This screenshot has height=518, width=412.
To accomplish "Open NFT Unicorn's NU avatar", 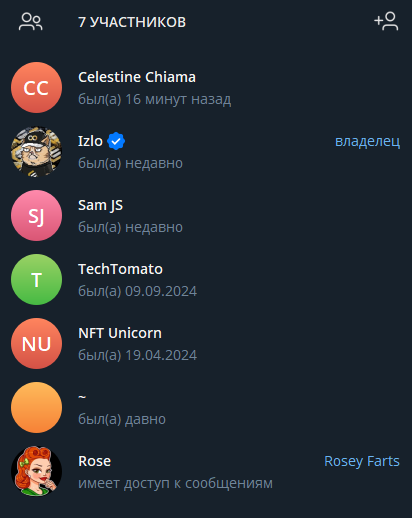I will 36,344.
